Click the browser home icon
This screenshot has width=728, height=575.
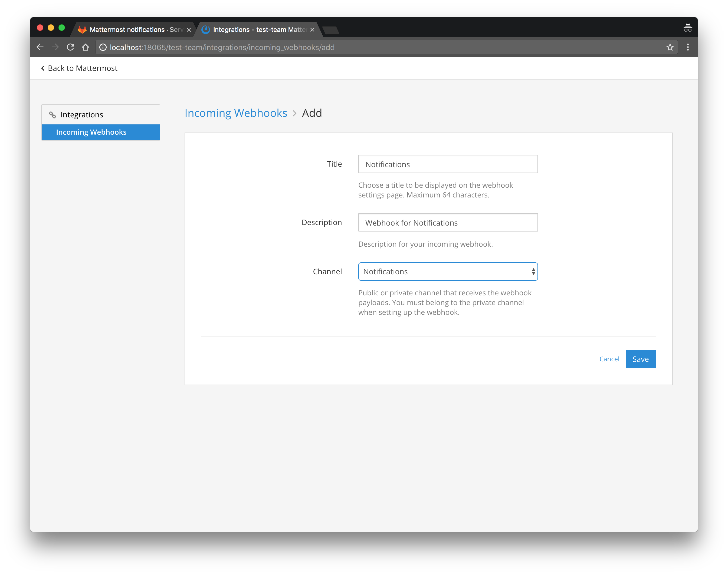pyautogui.click(x=85, y=47)
